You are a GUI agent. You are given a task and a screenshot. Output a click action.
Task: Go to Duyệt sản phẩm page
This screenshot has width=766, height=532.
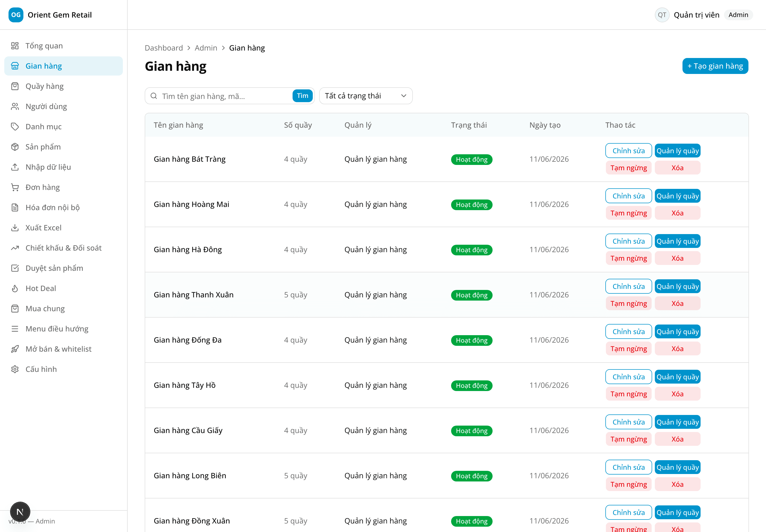click(x=64, y=268)
